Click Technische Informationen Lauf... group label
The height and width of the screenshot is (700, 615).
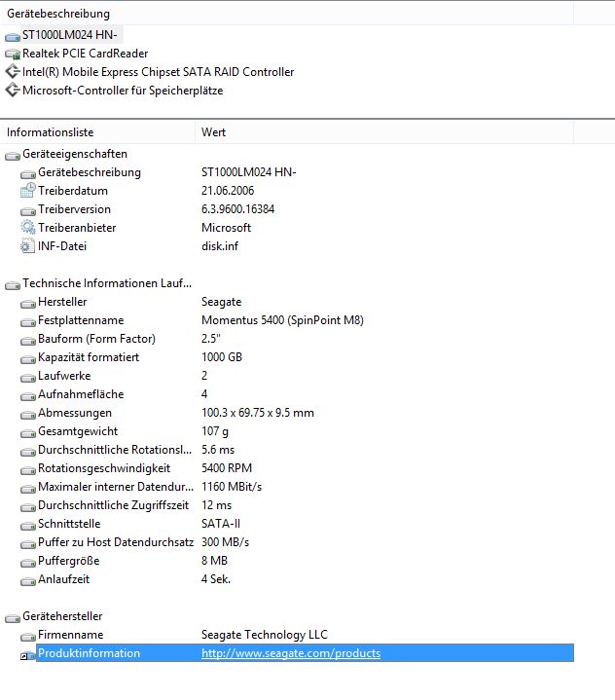107,283
